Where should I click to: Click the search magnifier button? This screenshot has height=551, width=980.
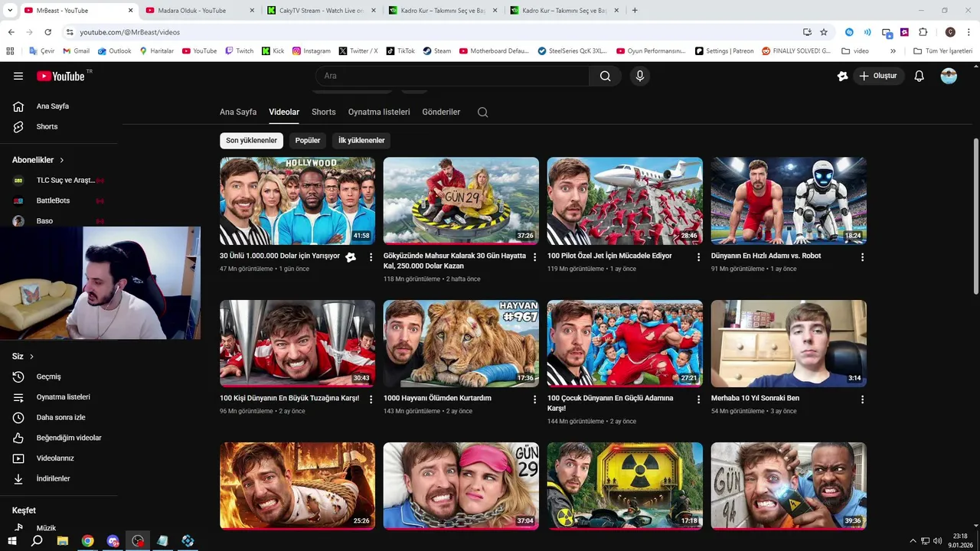click(605, 76)
